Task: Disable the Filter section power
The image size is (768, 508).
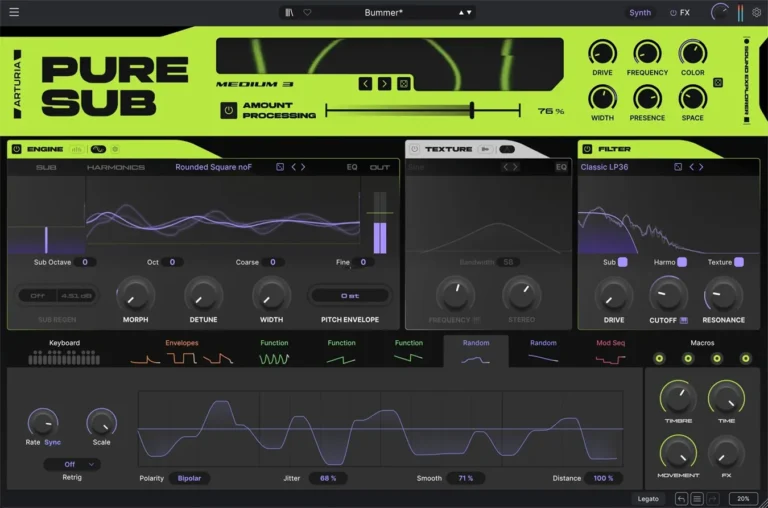Action: pyautogui.click(x=587, y=149)
